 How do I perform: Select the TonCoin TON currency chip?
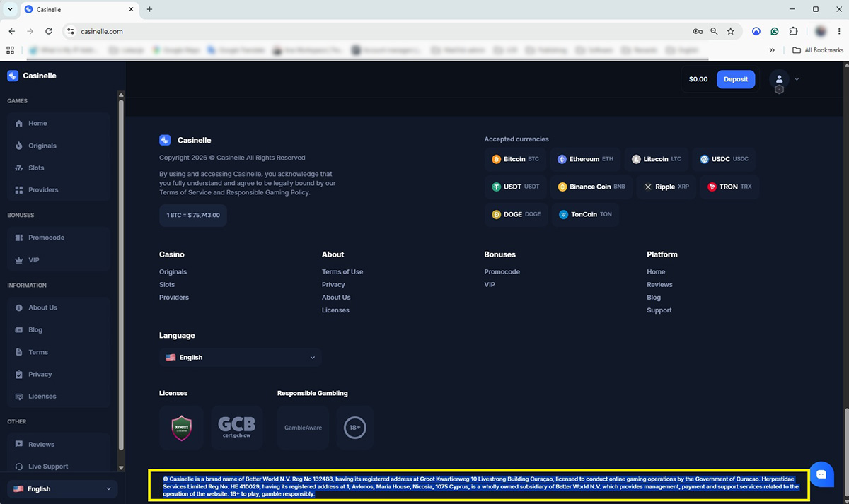pyautogui.click(x=586, y=214)
